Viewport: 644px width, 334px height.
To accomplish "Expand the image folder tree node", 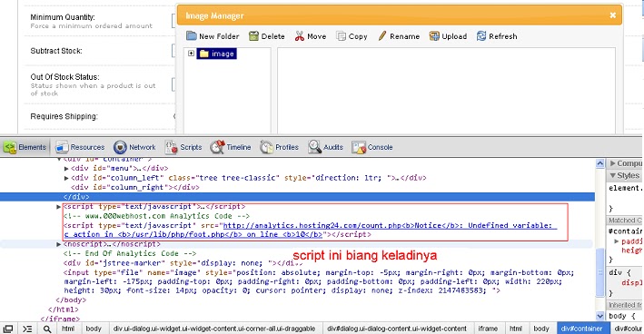I will tap(191, 54).
